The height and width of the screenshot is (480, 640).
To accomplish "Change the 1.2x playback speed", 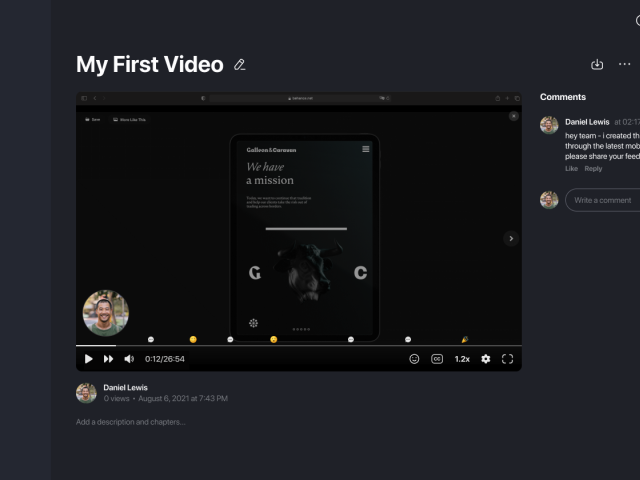I will [x=462, y=359].
